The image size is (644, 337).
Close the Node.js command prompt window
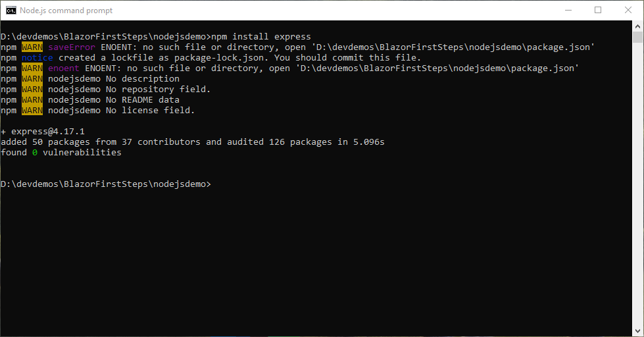pos(628,11)
